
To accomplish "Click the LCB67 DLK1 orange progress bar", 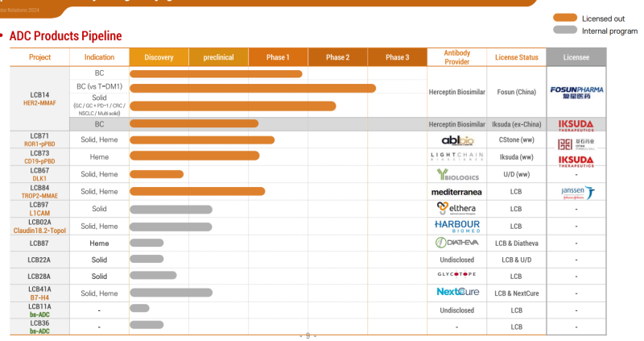I will [x=156, y=174].
